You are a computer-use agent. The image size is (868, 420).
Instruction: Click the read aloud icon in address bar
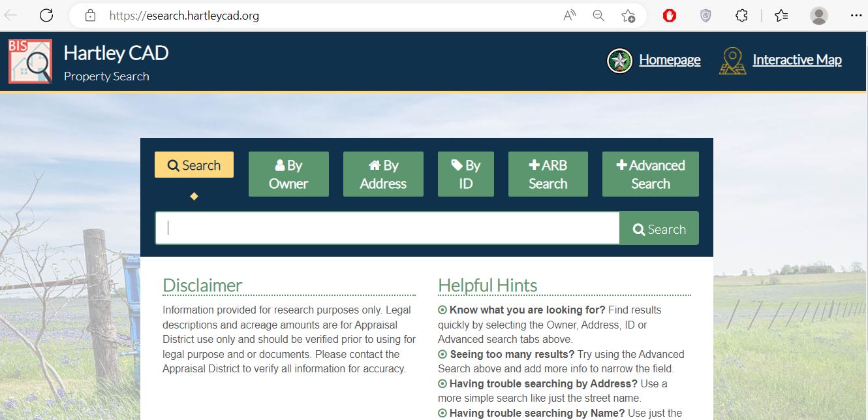pos(568,14)
